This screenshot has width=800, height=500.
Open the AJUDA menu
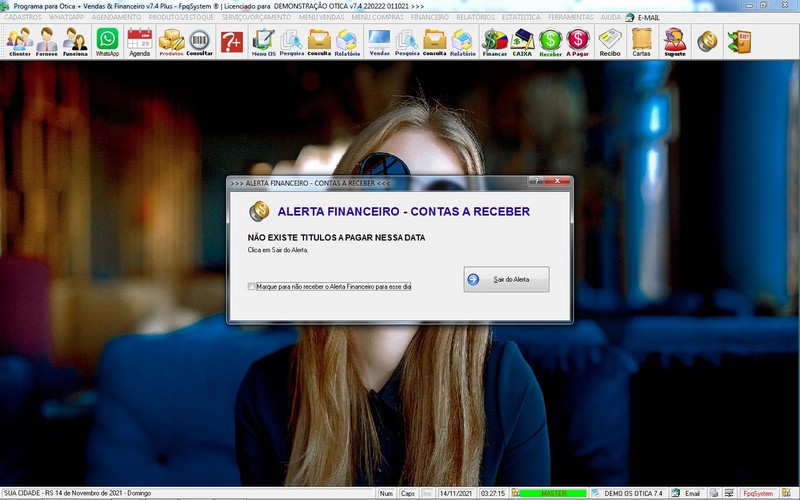tap(610, 17)
